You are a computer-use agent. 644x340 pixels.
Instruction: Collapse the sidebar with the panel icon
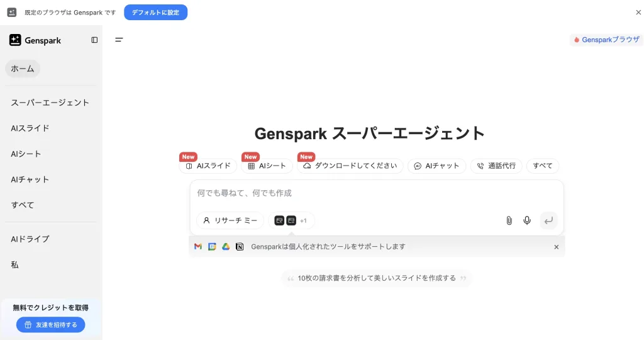94,40
